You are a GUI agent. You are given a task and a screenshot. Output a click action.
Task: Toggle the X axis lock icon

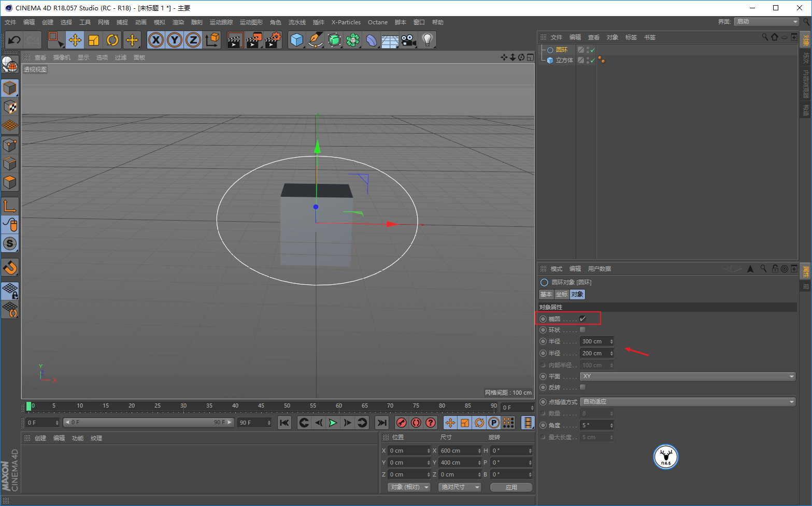(x=156, y=40)
